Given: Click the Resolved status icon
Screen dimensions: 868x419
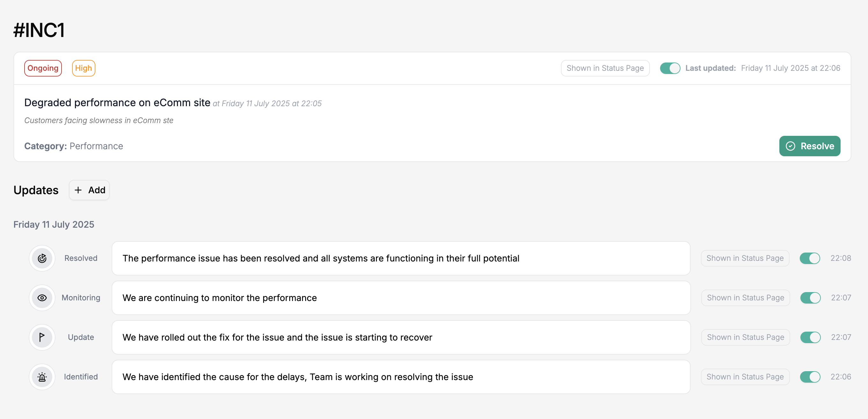Looking at the screenshot, I should point(42,258).
